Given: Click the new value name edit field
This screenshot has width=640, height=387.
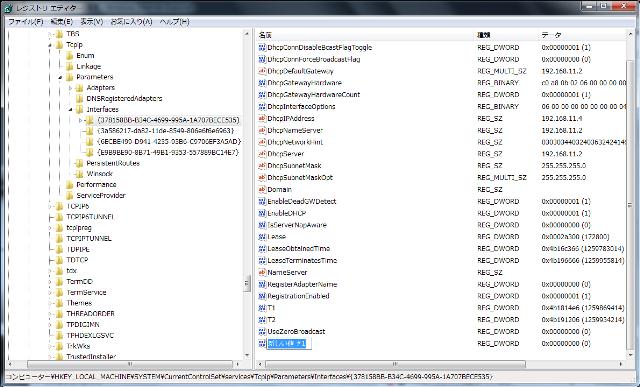Looking at the screenshot, I should point(289,344).
